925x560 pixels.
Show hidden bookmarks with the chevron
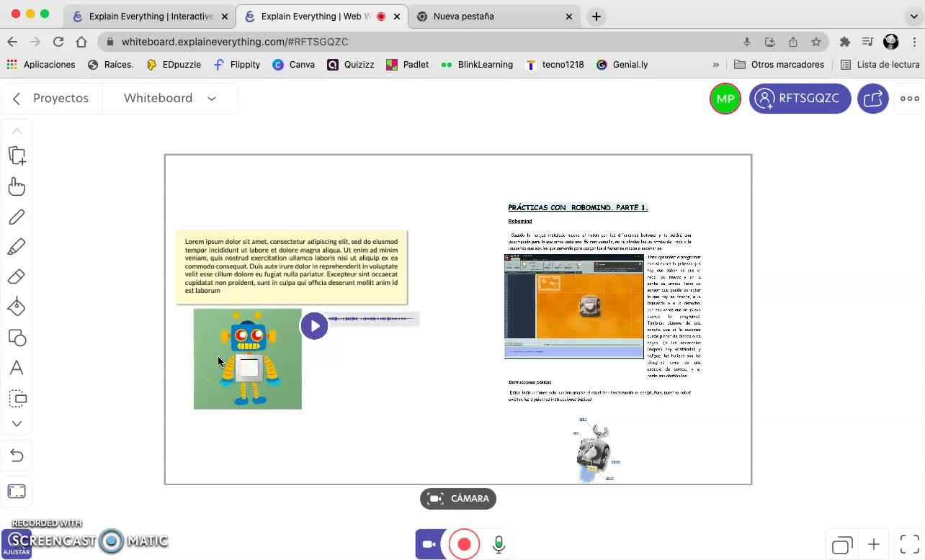(715, 64)
